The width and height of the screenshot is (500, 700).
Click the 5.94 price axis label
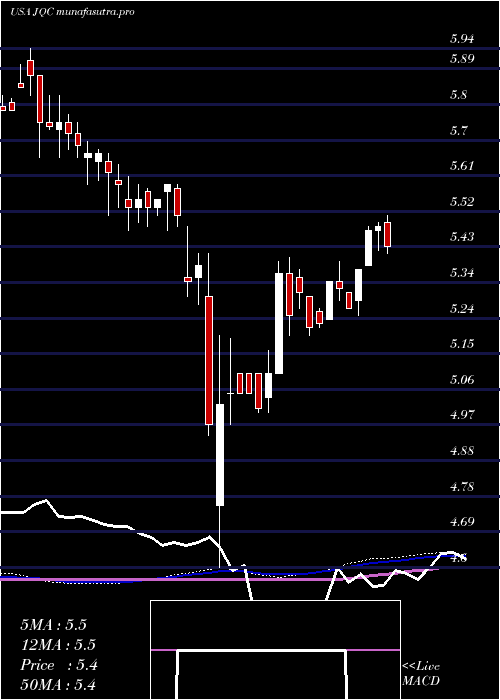point(462,38)
